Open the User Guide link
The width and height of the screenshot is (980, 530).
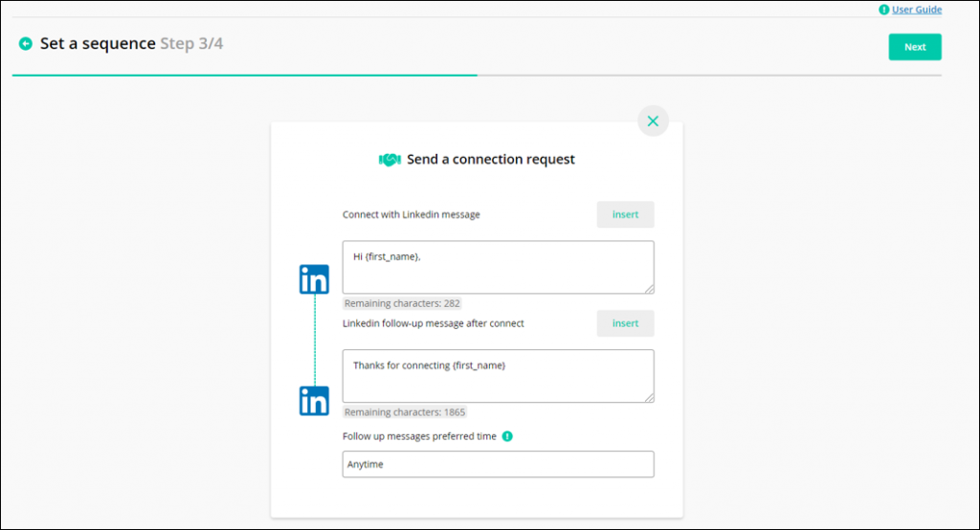tap(917, 10)
